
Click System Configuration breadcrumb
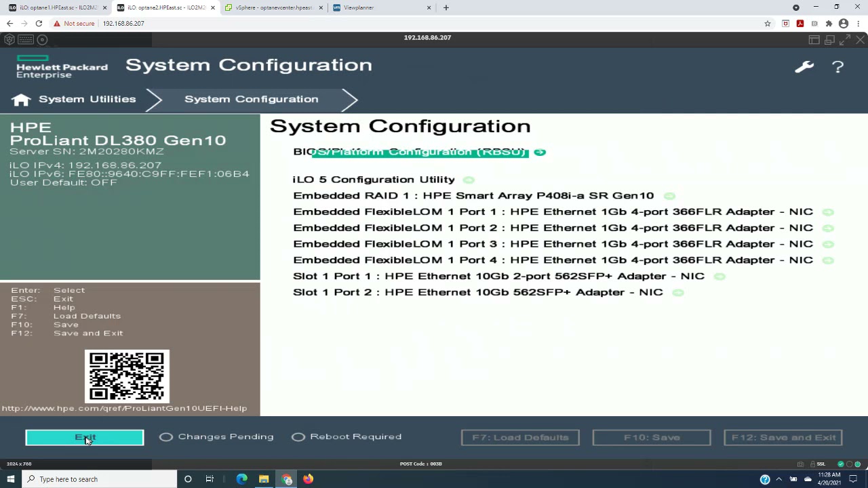[x=251, y=100]
